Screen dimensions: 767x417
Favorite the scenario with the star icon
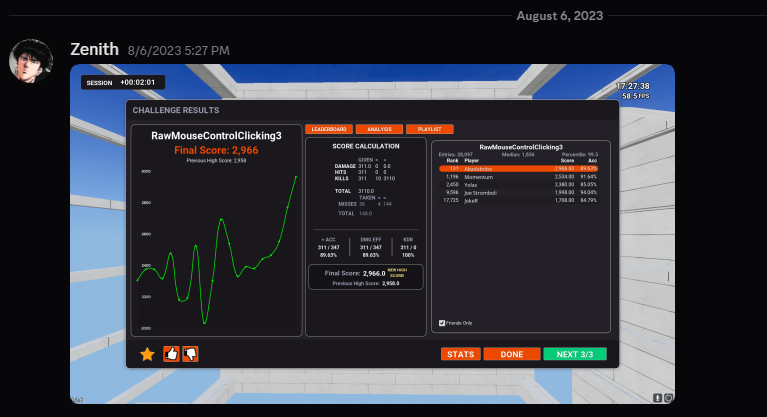147,354
